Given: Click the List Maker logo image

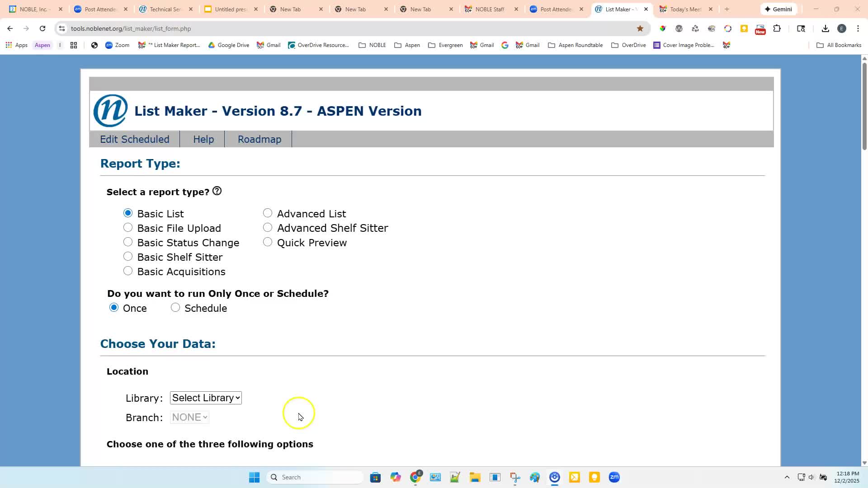Looking at the screenshot, I should pos(110,111).
